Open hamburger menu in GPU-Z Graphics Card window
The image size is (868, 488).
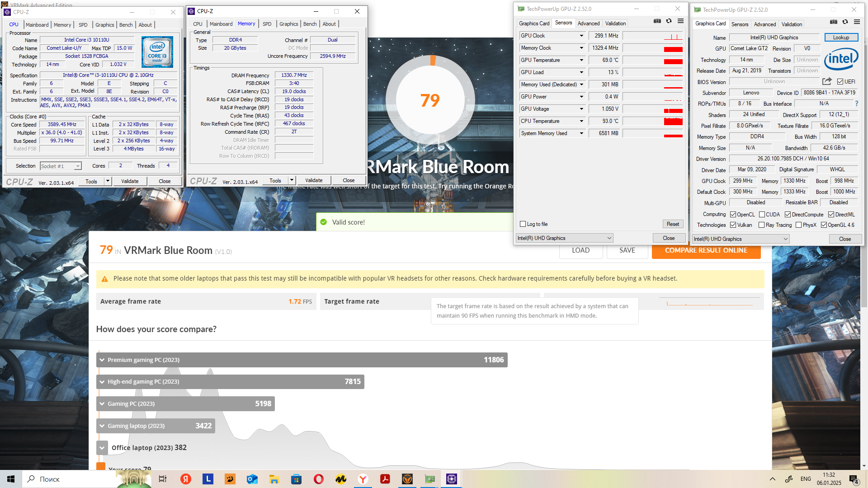pos(857,22)
